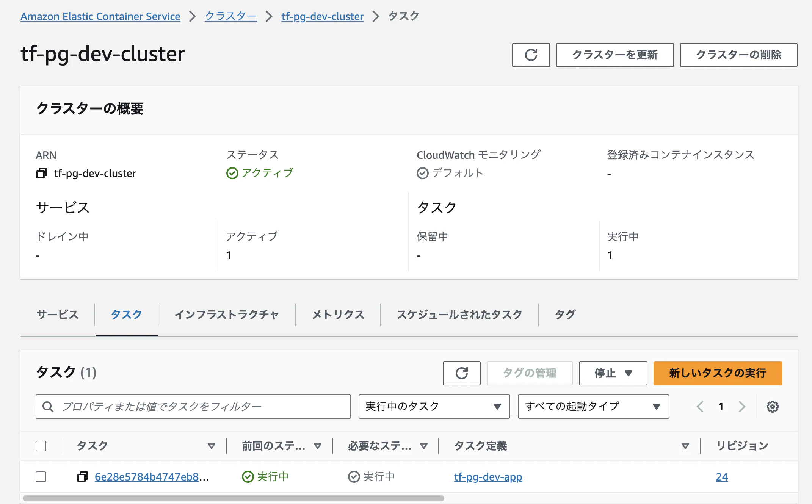812x504 pixels.
Task: Open tf-pg-dev-cluster breadcrumb link
Action: coord(323,16)
